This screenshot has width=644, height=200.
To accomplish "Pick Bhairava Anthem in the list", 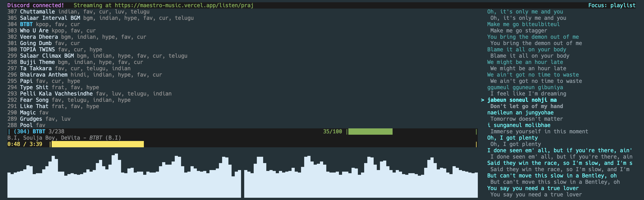I will tap(44, 75).
